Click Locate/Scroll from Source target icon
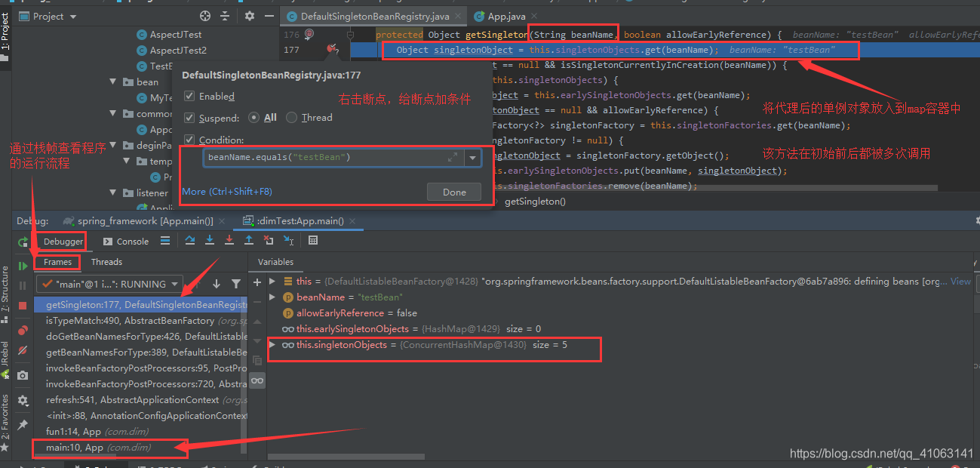Viewport: 980px width, 468px height. pyautogui.click(x=205, y=16)
